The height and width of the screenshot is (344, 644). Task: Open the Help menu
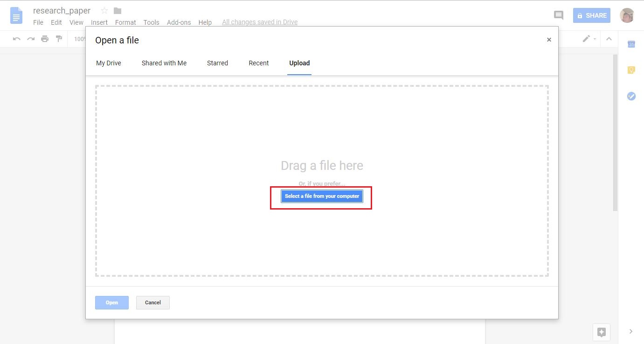205,22
